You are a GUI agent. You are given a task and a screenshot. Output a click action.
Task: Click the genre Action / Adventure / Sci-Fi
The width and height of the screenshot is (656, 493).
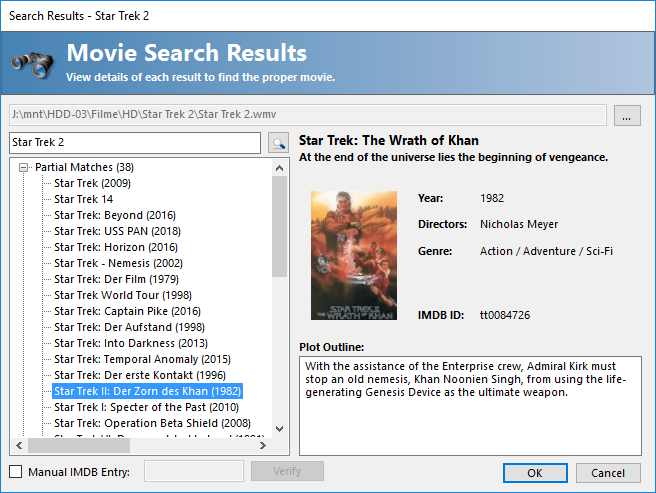point(546,251)
